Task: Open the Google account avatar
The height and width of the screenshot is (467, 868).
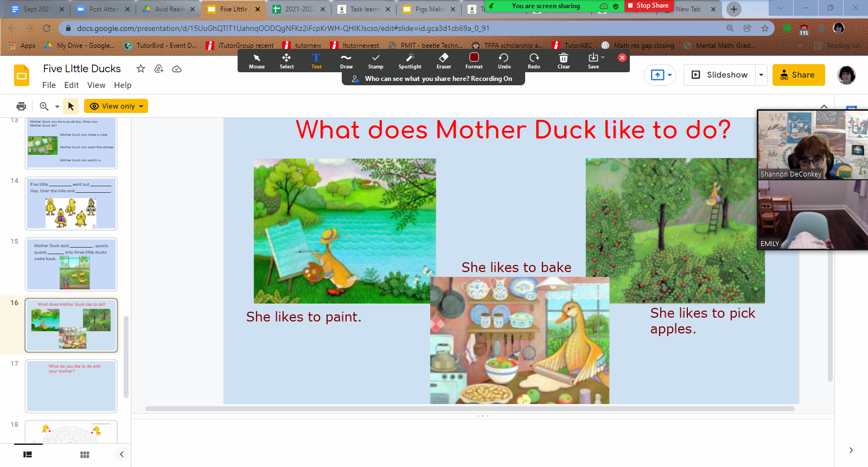Action: point(846,75)
